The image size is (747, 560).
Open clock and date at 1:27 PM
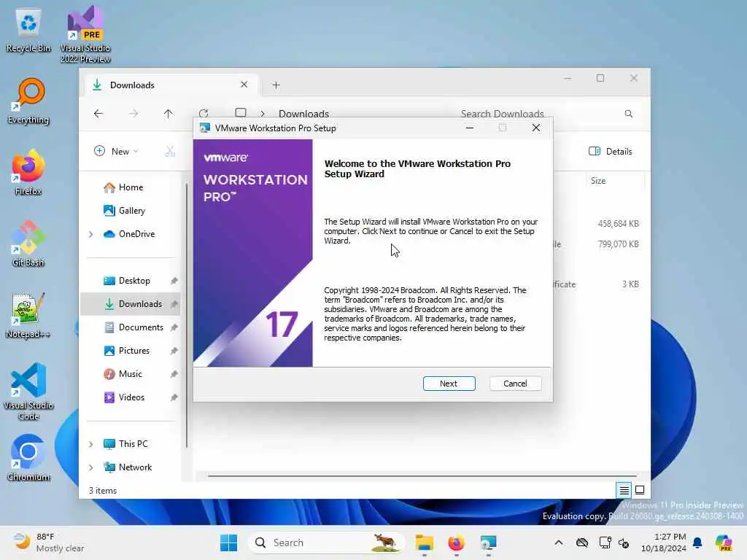[x=664, y=542]
